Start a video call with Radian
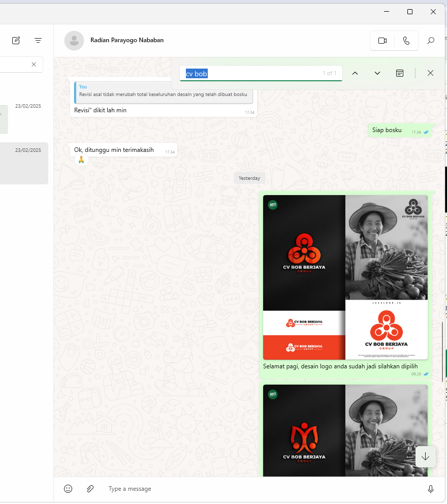 pyautogui.click(x=382, y=41)
